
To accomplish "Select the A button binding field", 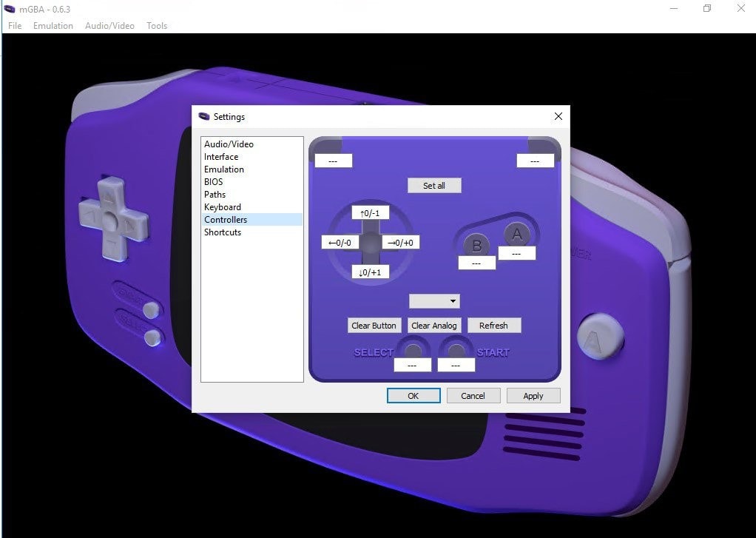I will click(516, 253).
